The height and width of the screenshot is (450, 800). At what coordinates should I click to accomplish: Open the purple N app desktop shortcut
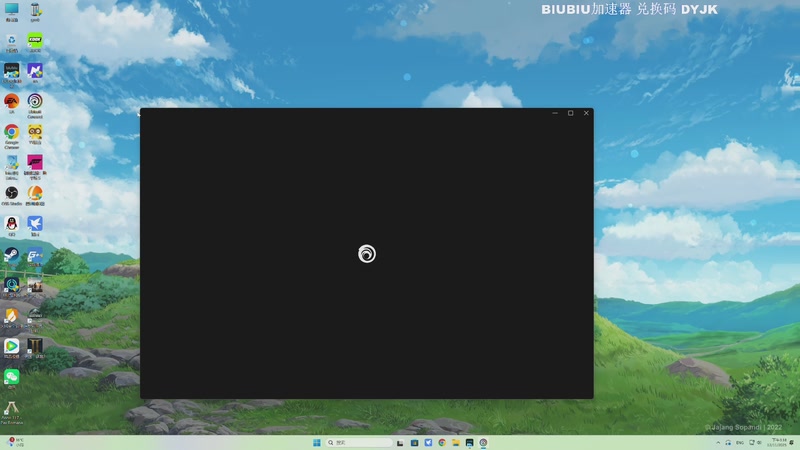pyautogui.click(x=35, y=73)
